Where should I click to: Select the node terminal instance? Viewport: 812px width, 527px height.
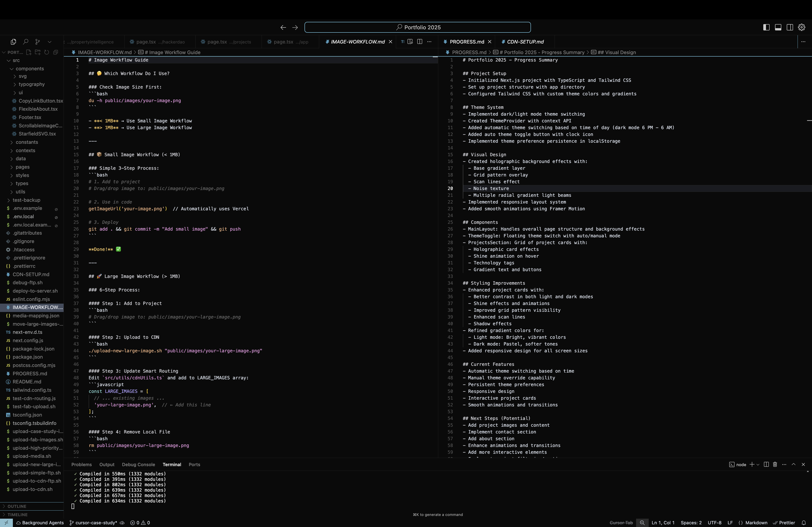coord(738,465)
